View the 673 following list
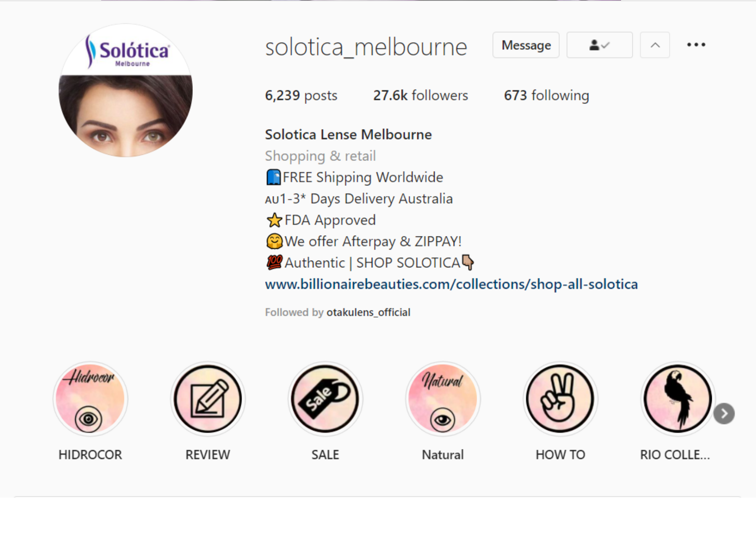756x534 pixels. (546, 96)
